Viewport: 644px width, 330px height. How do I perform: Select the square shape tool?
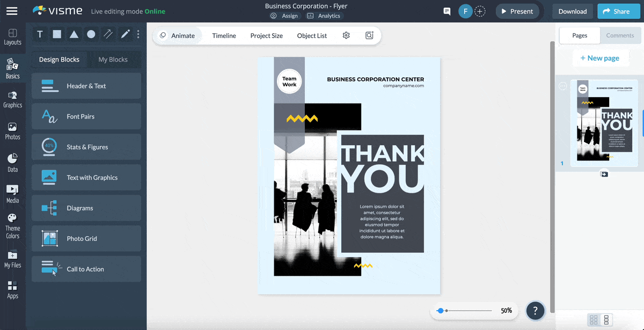(57, 34)
